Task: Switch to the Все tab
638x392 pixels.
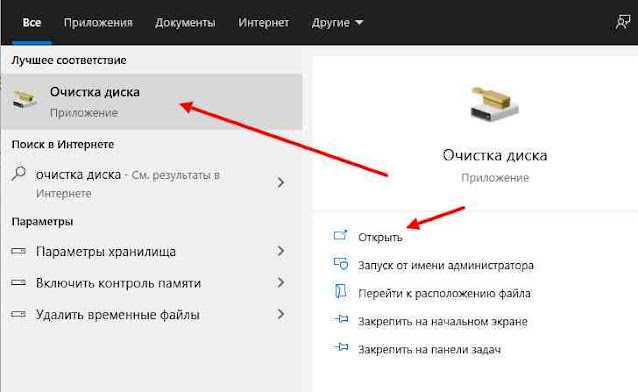Action: (x=32, y=22)
